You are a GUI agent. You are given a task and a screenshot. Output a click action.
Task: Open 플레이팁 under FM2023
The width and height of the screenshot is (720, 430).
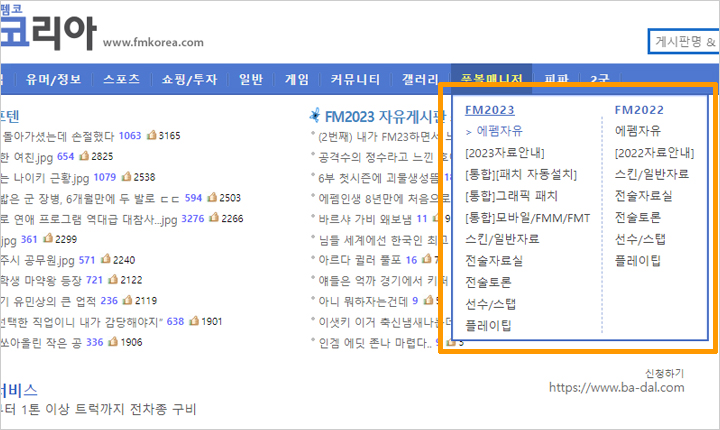pyautogui.click(x=488, y=325)
